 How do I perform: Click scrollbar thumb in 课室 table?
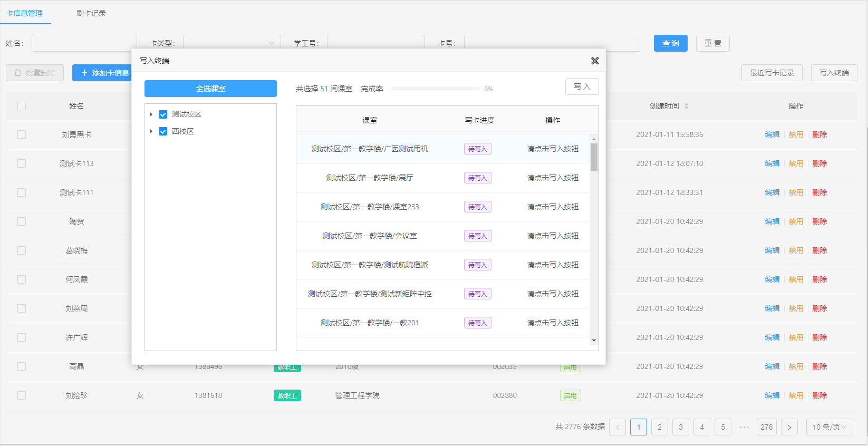594,157
